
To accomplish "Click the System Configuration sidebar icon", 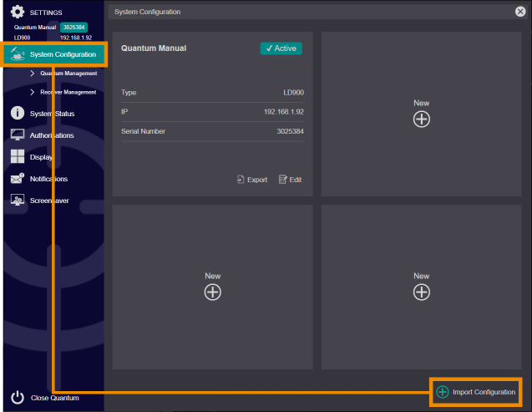I will point(18,54).
